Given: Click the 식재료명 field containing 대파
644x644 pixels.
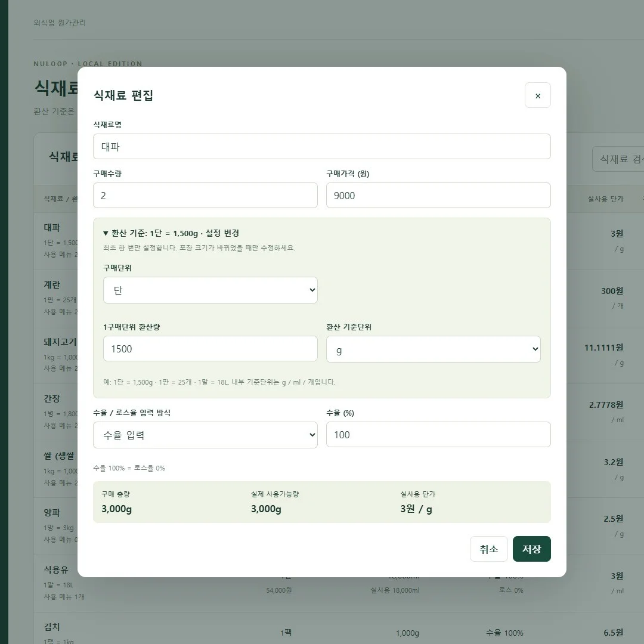Looking at the screenshot, I should [x=321, y=146].
